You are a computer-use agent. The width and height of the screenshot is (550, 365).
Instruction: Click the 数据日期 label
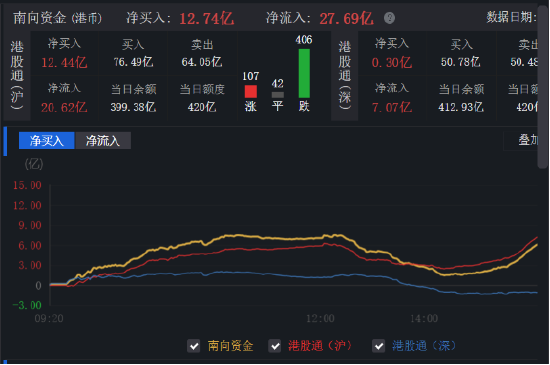[x=512, y=17]
